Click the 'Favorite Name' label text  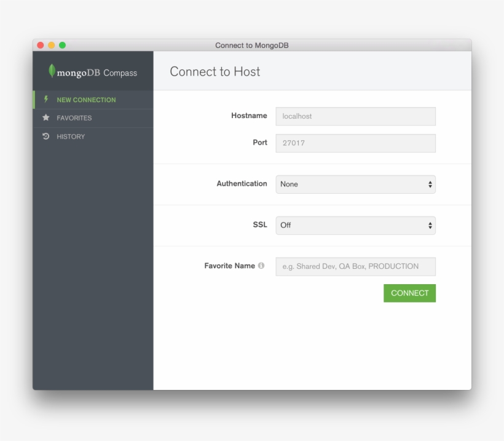(x=229, y=266)
